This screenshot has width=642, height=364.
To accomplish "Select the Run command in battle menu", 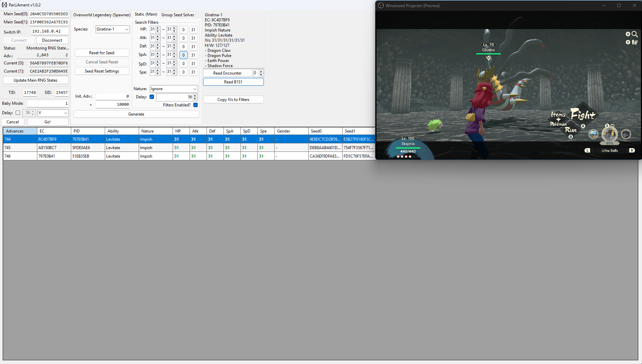I will (570, 130).
